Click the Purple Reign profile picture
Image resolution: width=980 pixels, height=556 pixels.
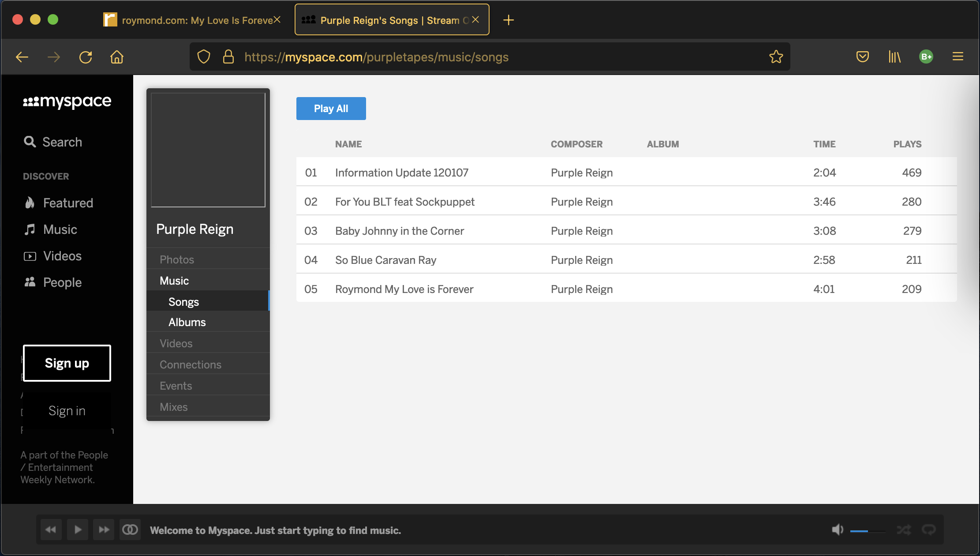coord(208,150)
